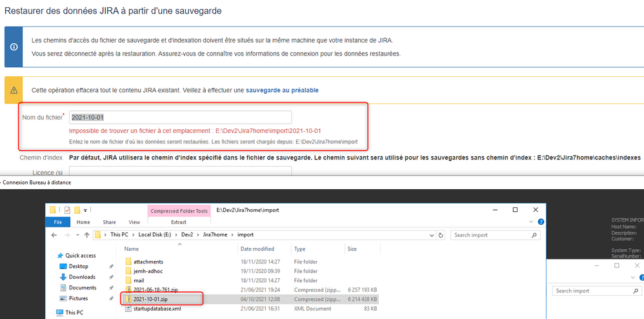This screenshot has height=319, width=644.
Task: Click the warning triangle icon in the yellow banner
Action: [14, 90]
